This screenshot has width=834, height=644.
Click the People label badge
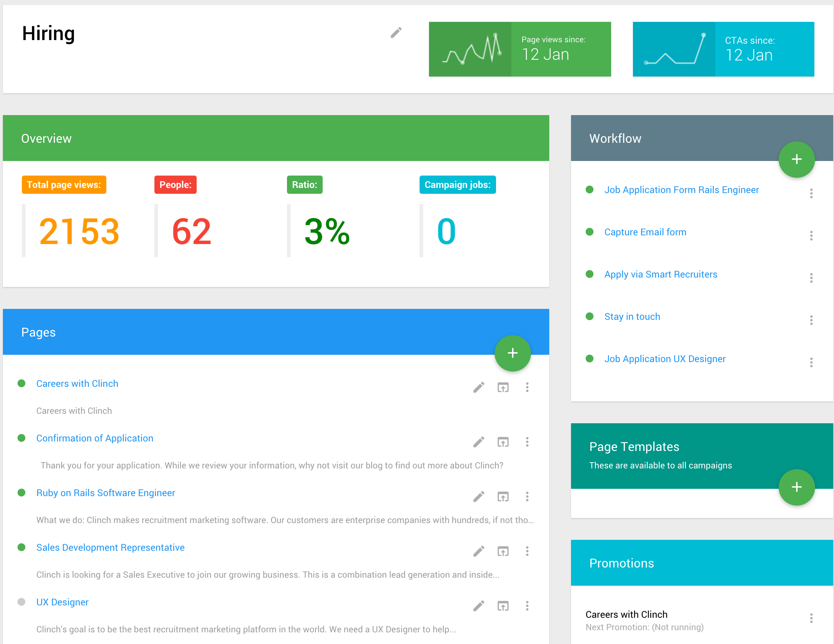tap(175, 184)
